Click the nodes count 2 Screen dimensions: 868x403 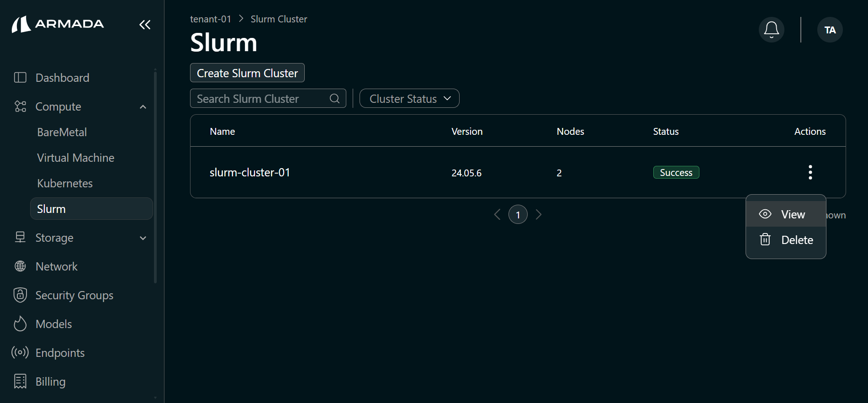click(x=559, y=173)
